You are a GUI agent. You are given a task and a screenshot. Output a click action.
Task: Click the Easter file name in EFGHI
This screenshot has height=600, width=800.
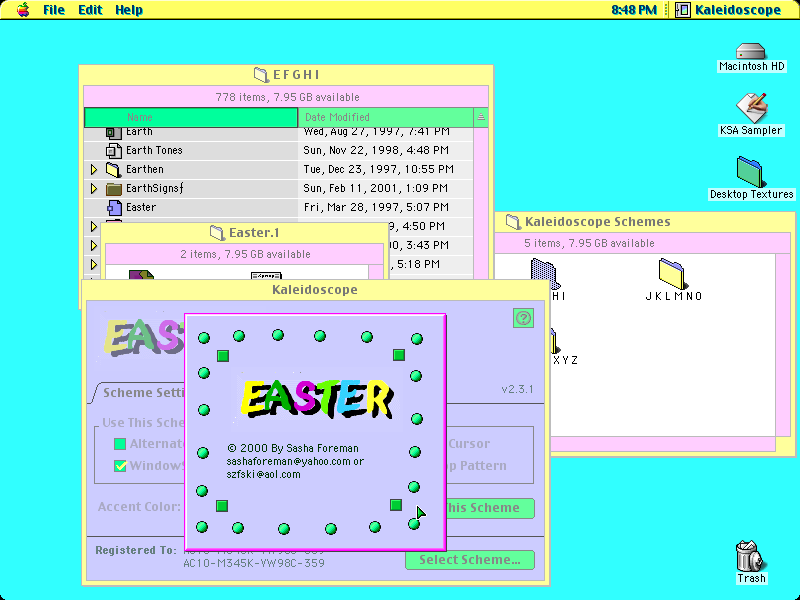[141, 207]
